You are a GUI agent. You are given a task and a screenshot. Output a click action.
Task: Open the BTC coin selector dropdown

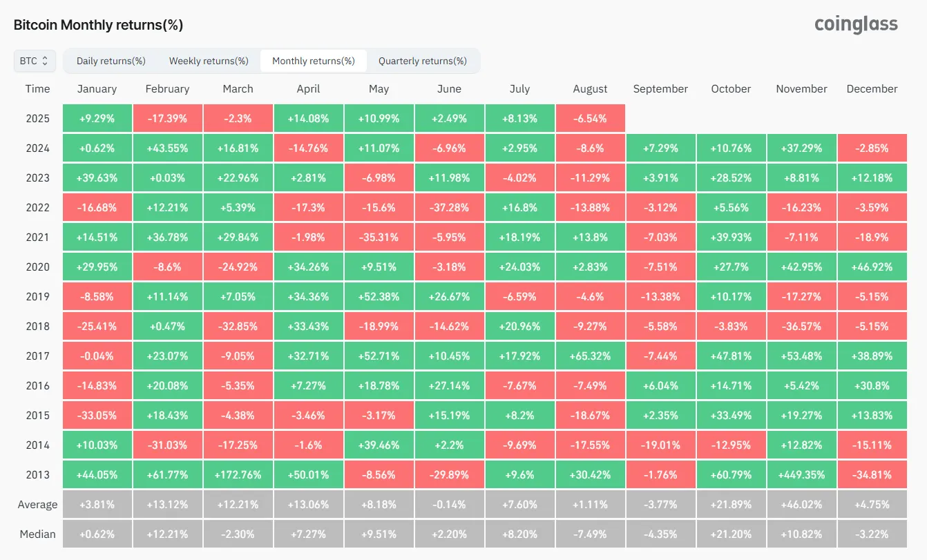point(35,61)
